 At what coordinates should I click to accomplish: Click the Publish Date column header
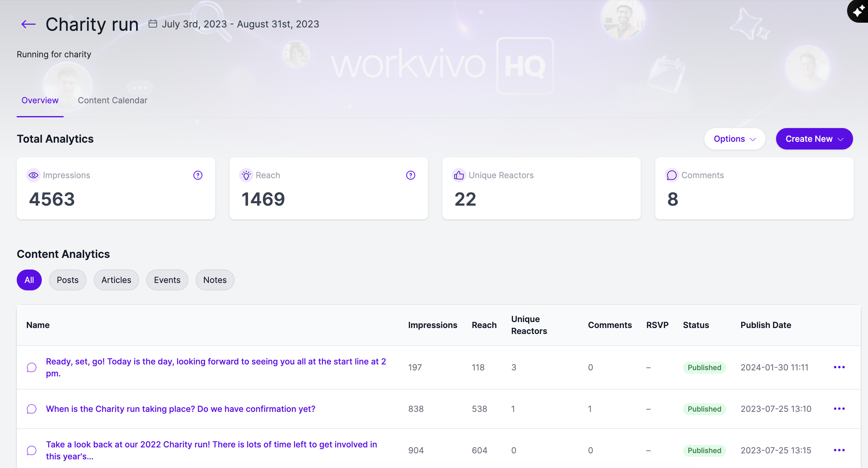click(766, 325)
